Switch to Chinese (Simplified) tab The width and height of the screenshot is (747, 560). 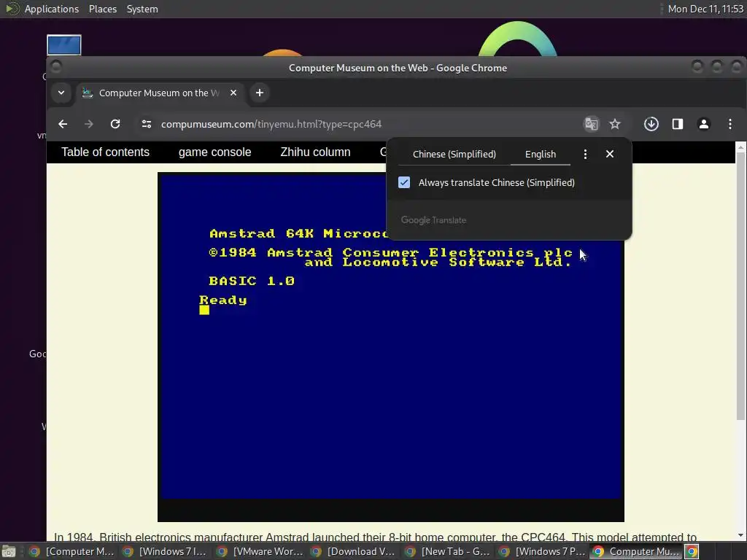pyautogui.click(x=454, y=155)
